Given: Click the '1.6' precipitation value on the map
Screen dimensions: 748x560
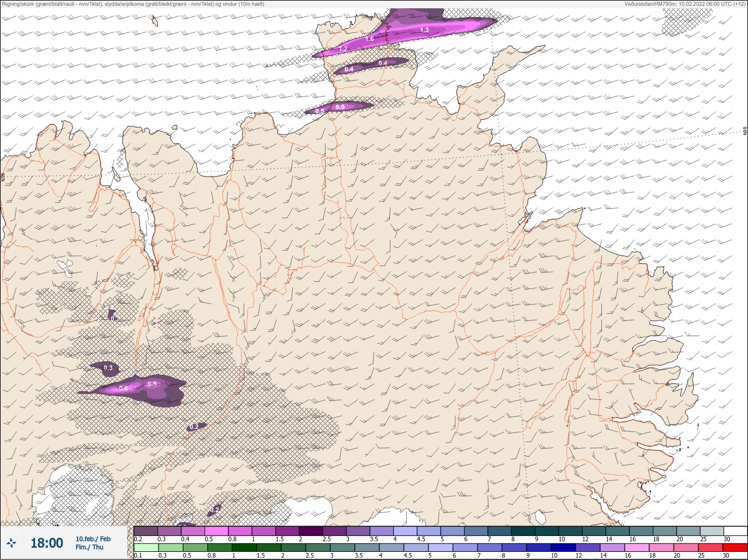Looking at the screenshot, I should [370, 39].
